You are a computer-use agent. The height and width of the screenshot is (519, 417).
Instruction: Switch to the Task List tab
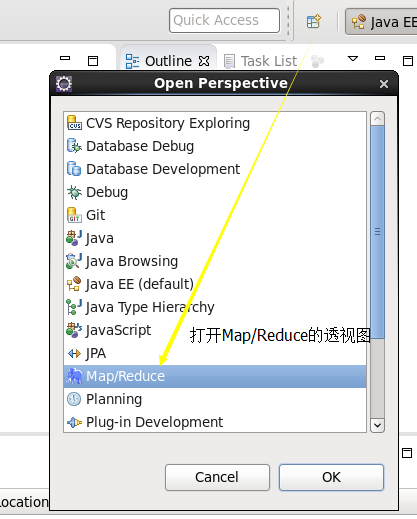click(260, 61)
